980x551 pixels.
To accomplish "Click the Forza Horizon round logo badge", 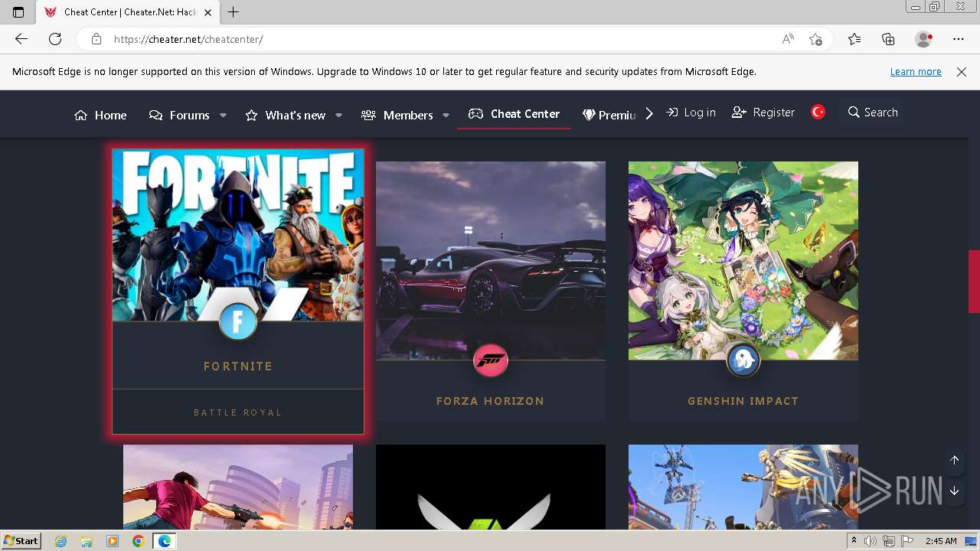I will click(491, 360).
